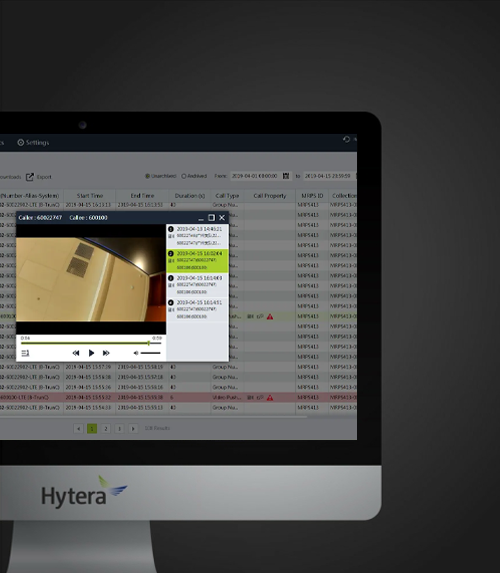Play the video in the player
This screenshot has width=500, height=573.
[91, 353]
